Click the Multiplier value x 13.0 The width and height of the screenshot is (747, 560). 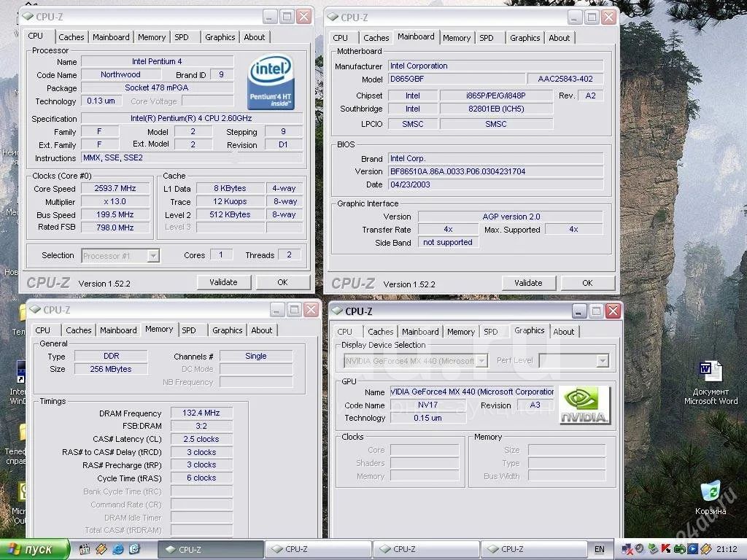pos(115,201)
